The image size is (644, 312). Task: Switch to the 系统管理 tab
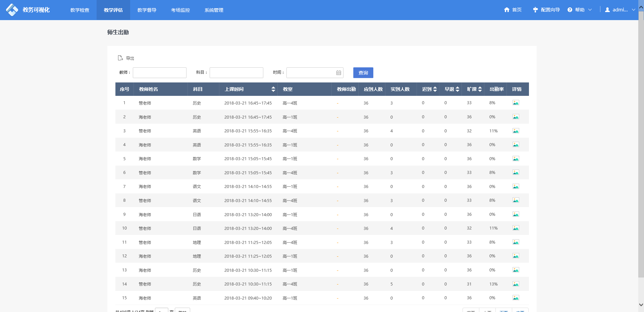pyautogui.click(x=214, y=10)
